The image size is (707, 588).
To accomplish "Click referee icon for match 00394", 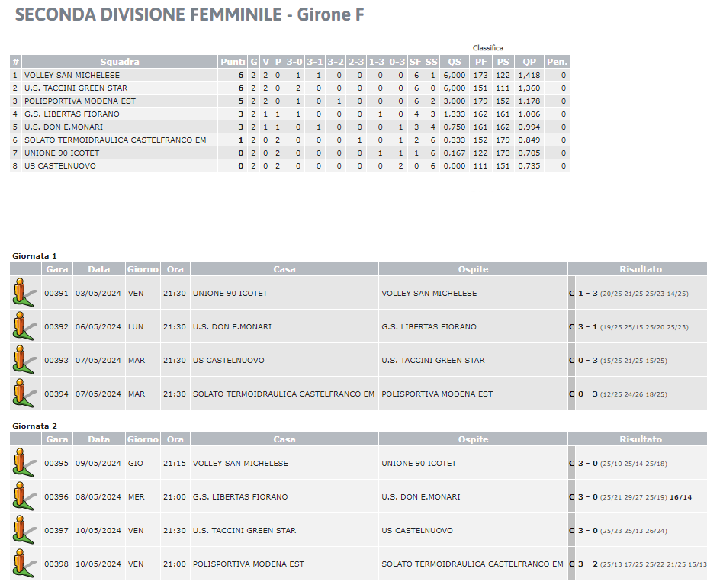I will click(24, 394).
